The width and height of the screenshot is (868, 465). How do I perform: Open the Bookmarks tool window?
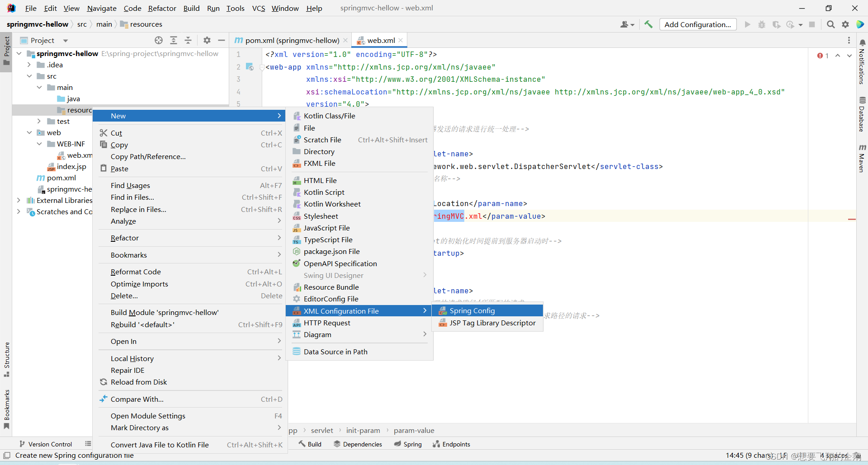pos(6,409)
